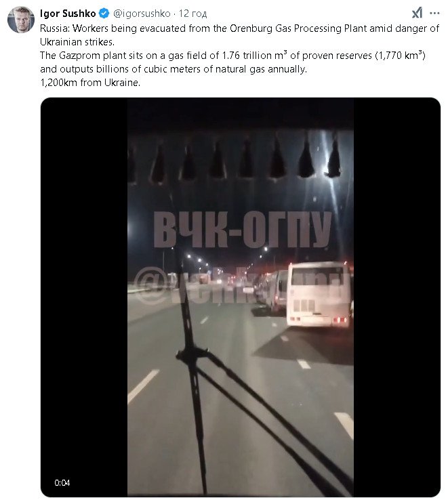Open the three-dot more options menu

[434, 13]
